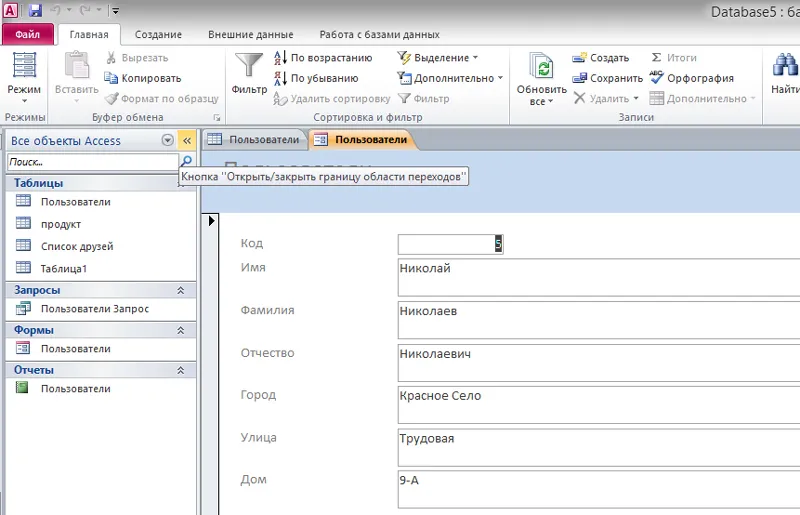This screenshot has height=515, width=800.
Task: Click Итоги totals sigma icon
Action: [675, 58]
